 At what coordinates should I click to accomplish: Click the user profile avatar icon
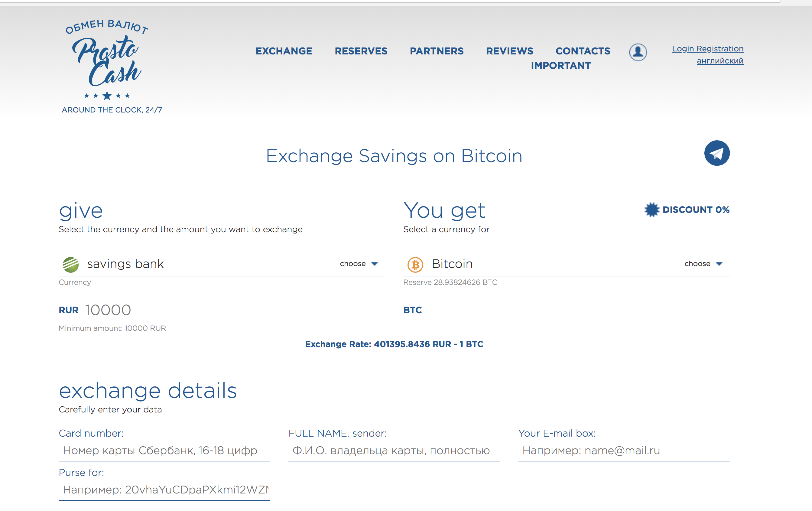[638, 52]
